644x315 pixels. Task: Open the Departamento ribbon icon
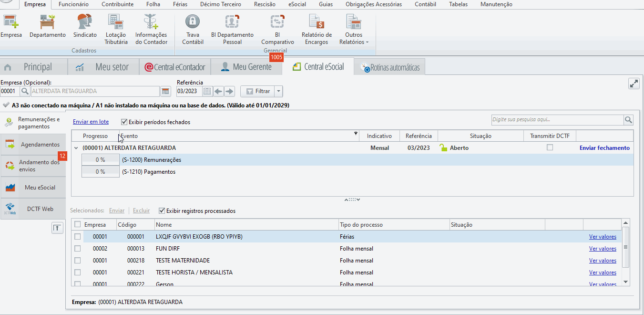[48, 22]
